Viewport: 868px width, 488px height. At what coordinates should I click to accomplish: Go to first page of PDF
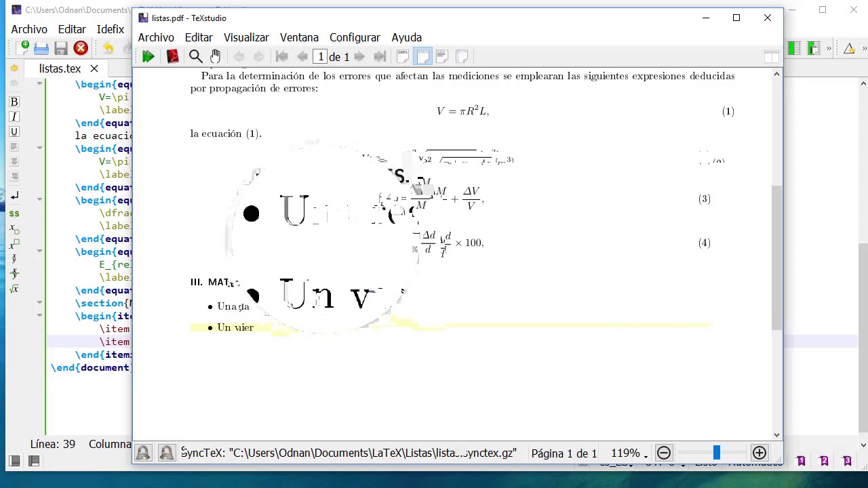(282, 57)
